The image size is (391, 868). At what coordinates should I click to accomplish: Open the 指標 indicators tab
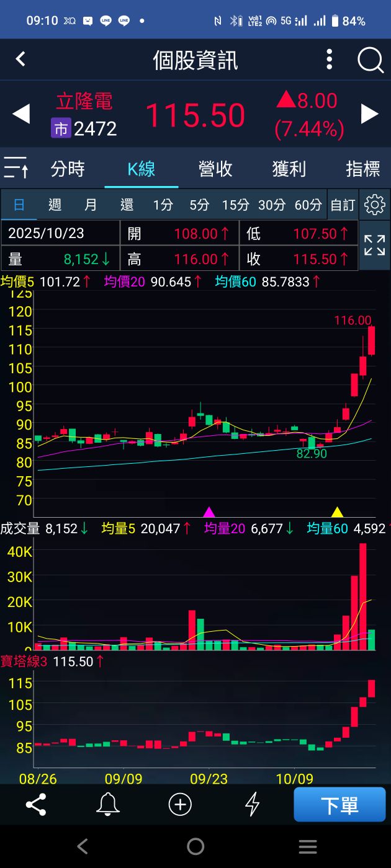pyautogui.click(x=363, y=169)
